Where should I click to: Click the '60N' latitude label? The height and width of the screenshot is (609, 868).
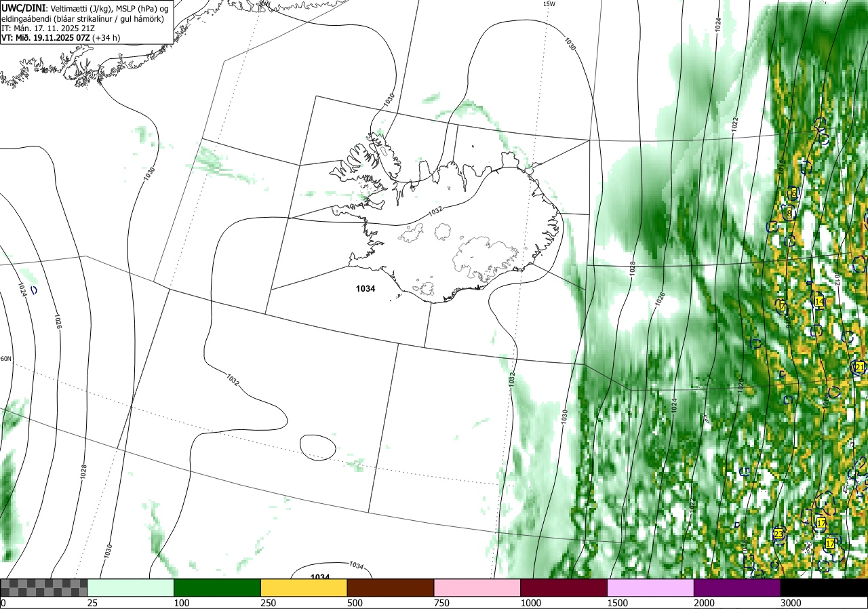point(5,359)
